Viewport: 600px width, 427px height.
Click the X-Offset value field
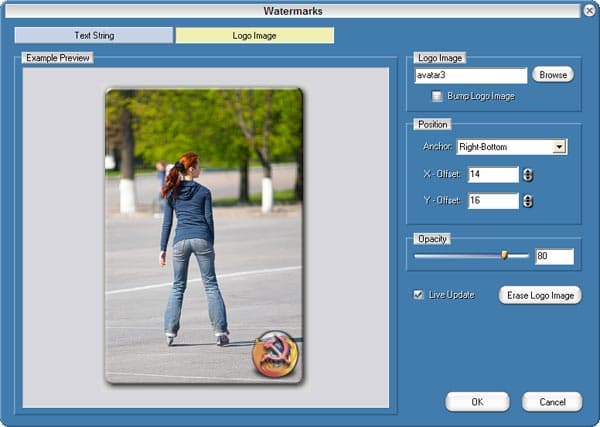[493, 174]
